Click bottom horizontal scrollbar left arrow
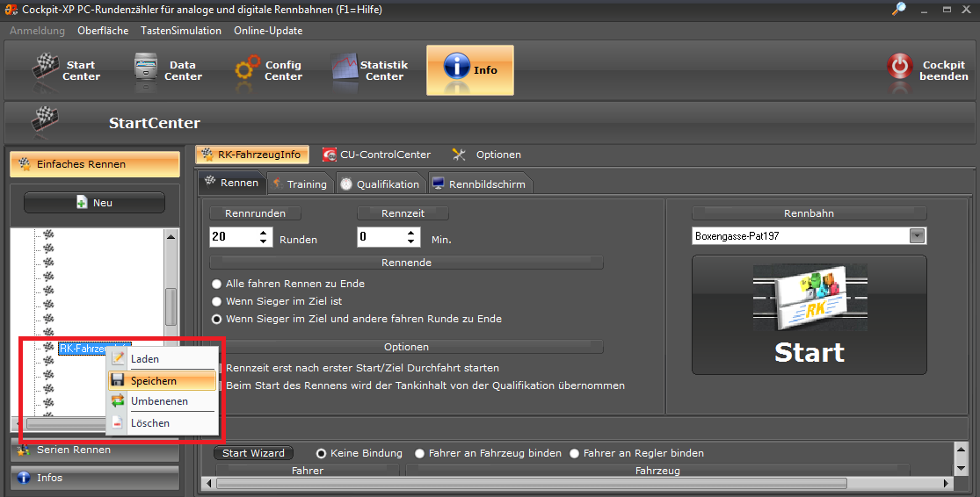 pyautogui.click(x=209, y=483)
